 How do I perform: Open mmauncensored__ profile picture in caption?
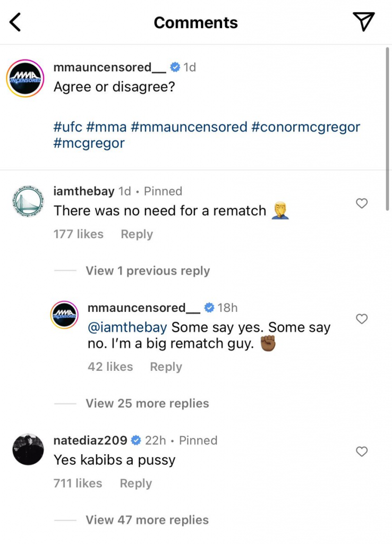pyautogui.click(x=25, y=78)
